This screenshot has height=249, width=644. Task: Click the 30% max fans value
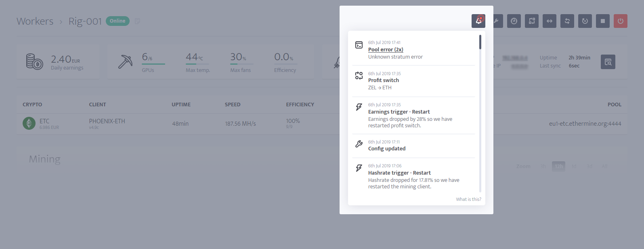238,57
